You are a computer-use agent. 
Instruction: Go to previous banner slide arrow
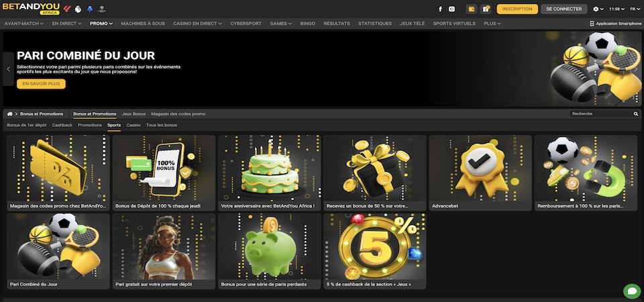[x=8, y=69]
